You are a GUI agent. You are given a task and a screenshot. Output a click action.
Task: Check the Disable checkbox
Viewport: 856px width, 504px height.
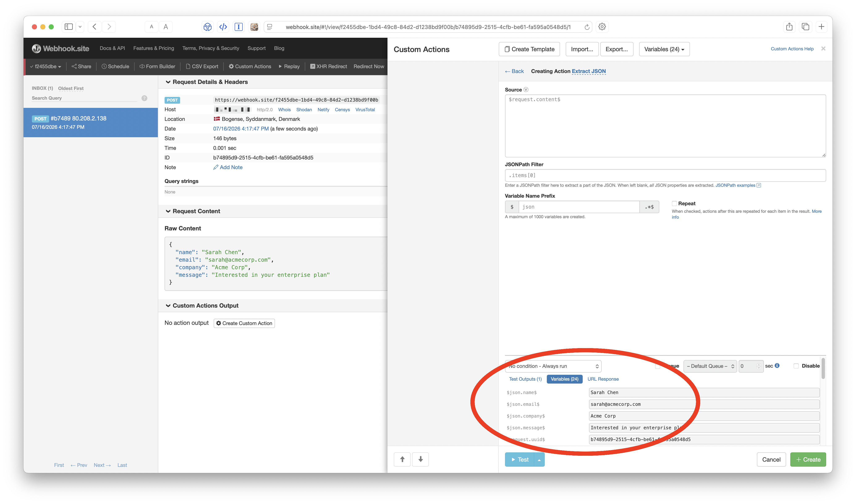coord(796,366)
